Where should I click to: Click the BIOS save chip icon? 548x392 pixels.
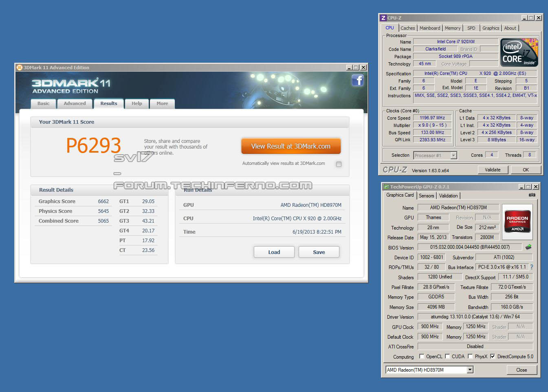click(x=528, y=247)
